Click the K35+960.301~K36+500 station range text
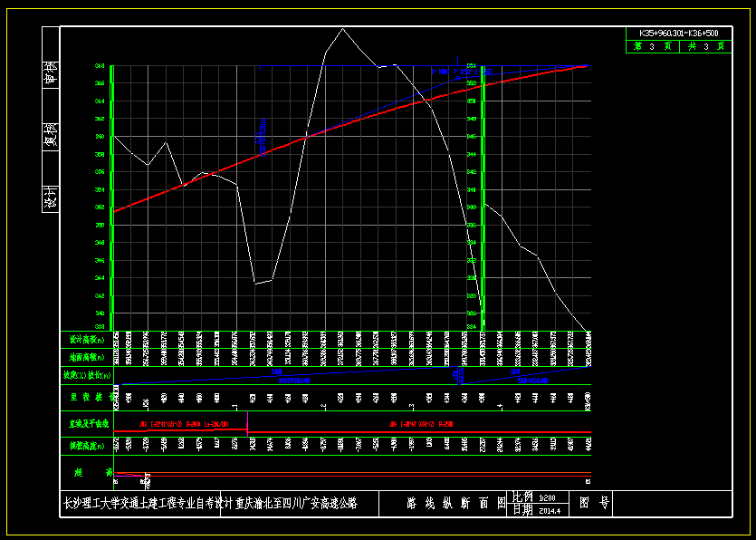Image resolution: width=756 pixels, height=540 pixels. (x=679, y=34)
